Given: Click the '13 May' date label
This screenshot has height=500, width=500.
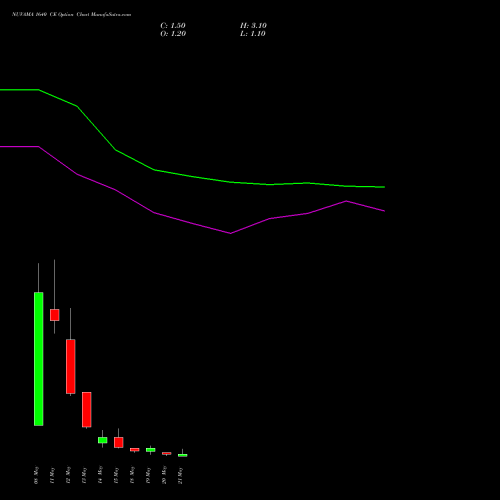Looking at the screenshot, I should [x=84, y=475].
